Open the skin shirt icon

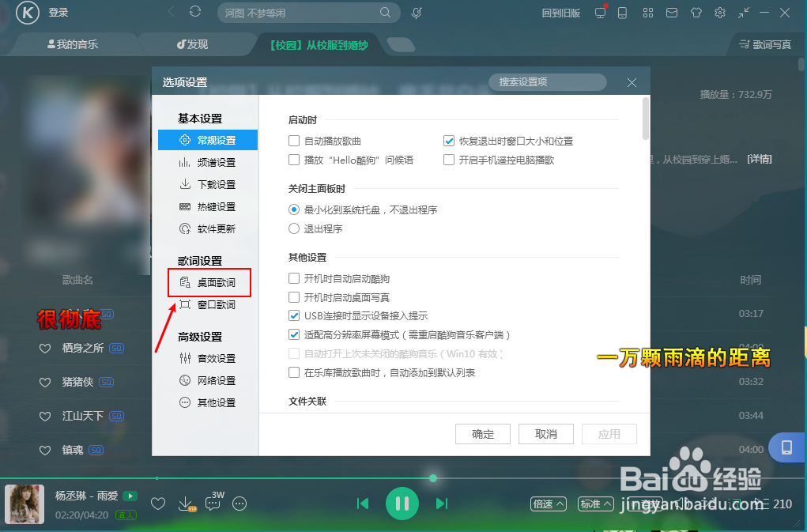click(696, 13)
